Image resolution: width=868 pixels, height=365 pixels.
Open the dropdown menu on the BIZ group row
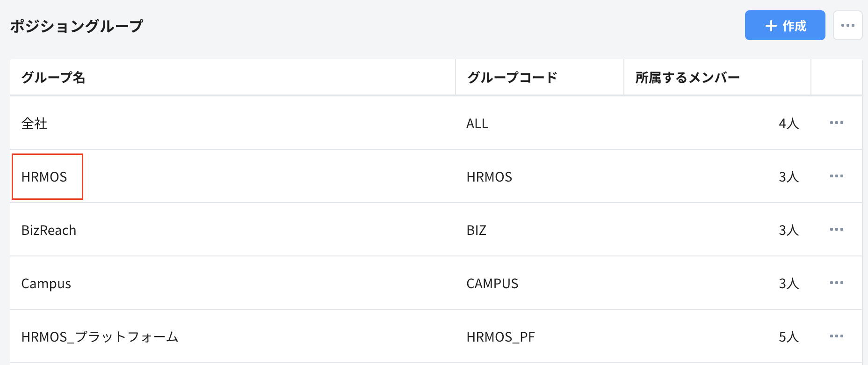click(x=837, y=230)
